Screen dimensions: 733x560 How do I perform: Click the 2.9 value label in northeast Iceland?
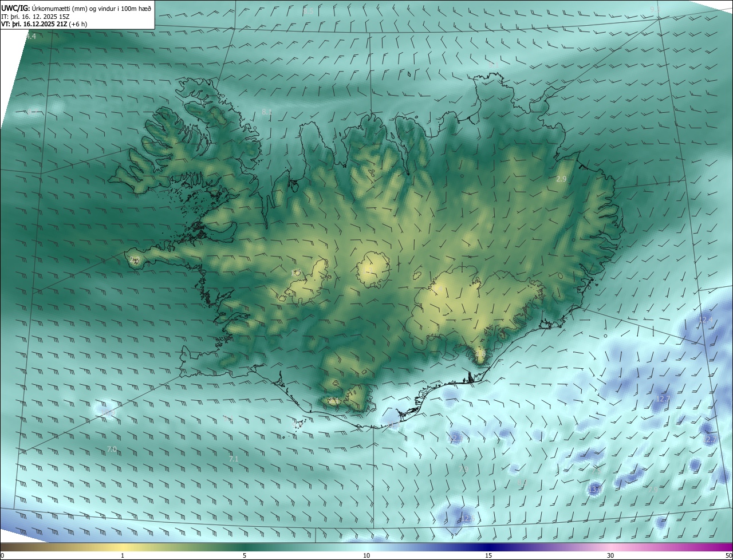click(x=561, y=179)
